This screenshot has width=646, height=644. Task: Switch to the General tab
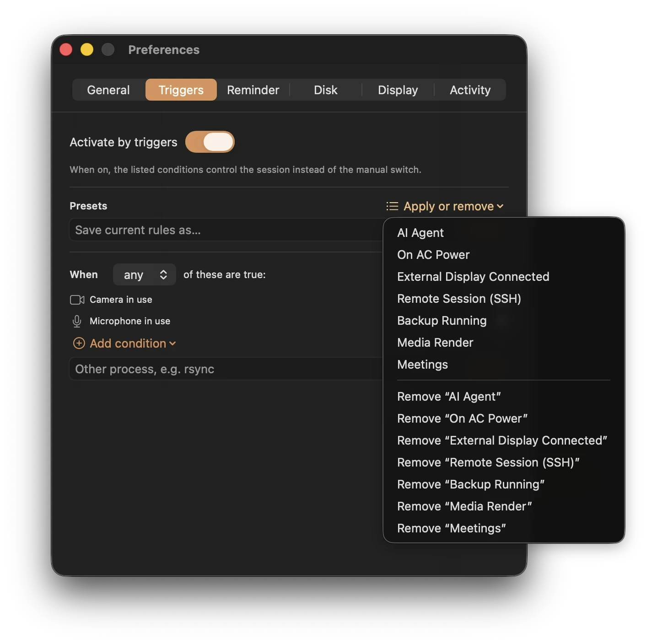click(x=108, y=90)
